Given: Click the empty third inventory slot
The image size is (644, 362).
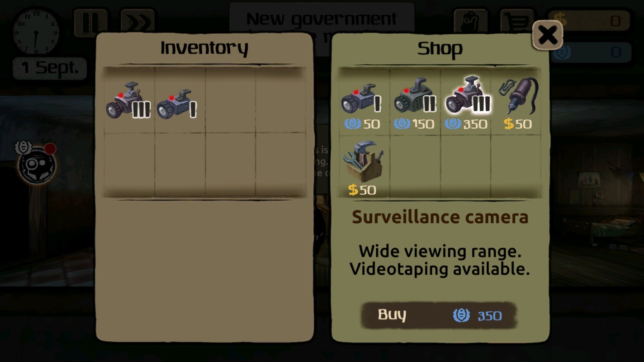Looking at the screenshot, I should point(230,100).
